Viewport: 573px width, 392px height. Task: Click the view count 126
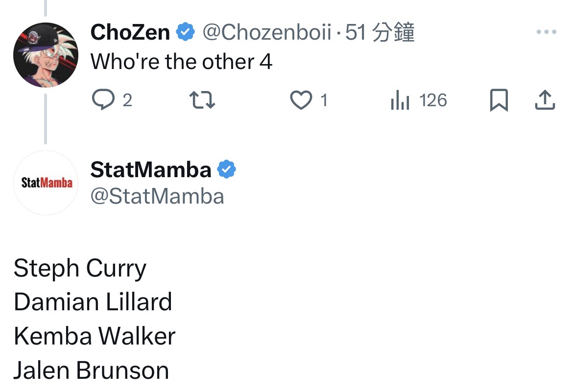tap(433, 101)
